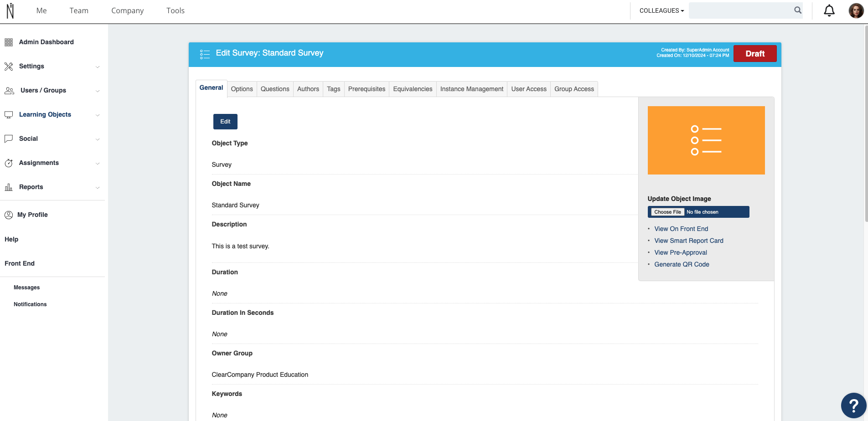Go to Front End from the sidebar
This screenshot has height=421, width=868.
coord(20,263)
